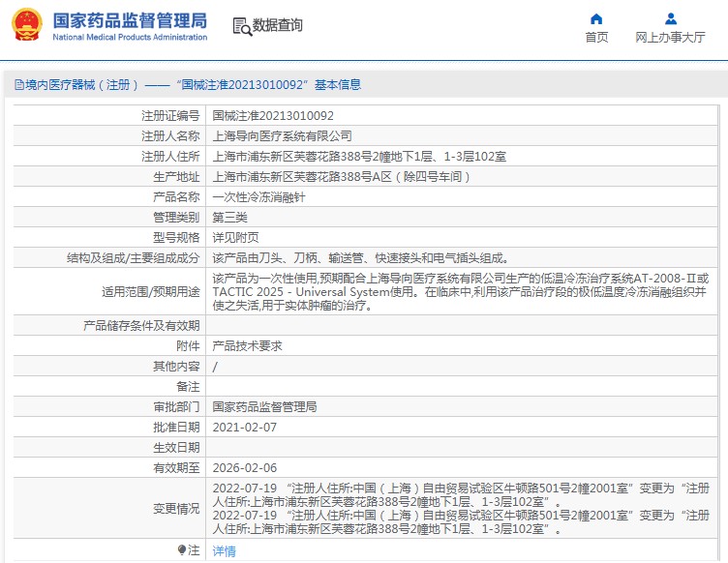Click the 注册证编号 label

click(x=170, y=115)
